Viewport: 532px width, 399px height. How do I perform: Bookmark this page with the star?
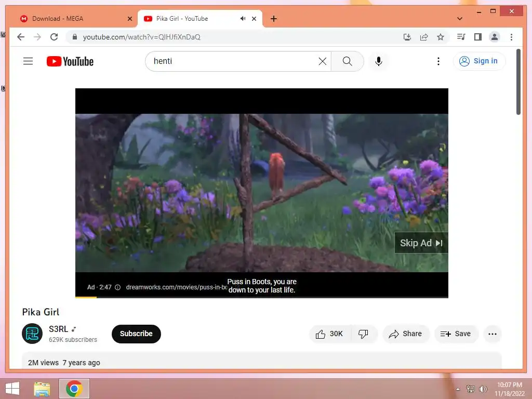(441, 37)
